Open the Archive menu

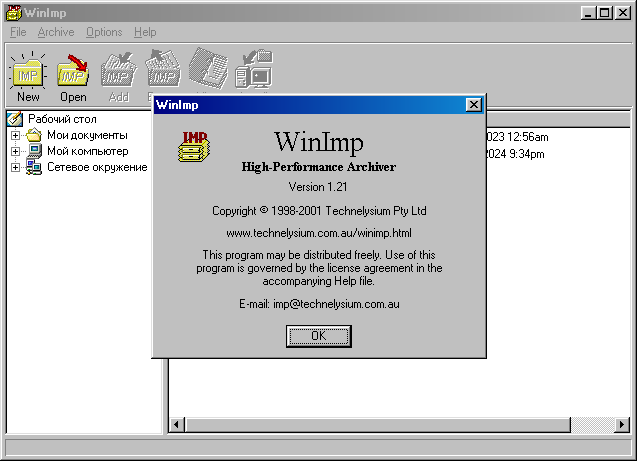tap(56, 32)
